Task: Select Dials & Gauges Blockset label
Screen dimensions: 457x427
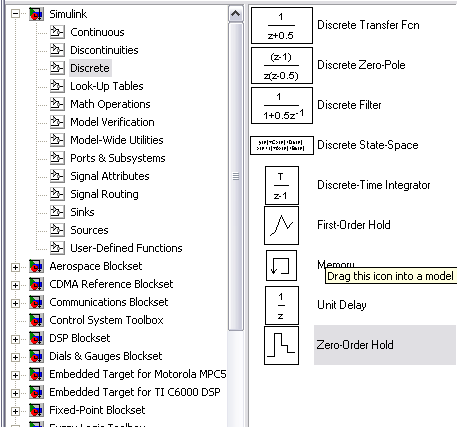Action: (x=106, y=356)
